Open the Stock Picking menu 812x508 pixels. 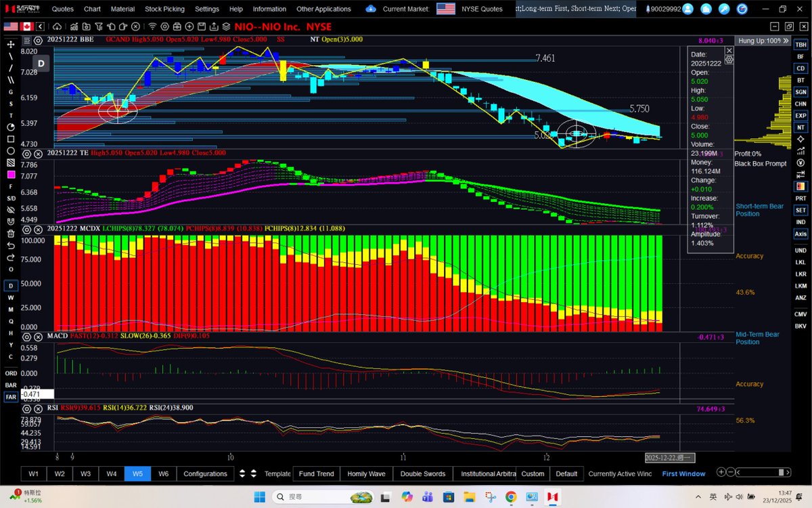[164, 9]
